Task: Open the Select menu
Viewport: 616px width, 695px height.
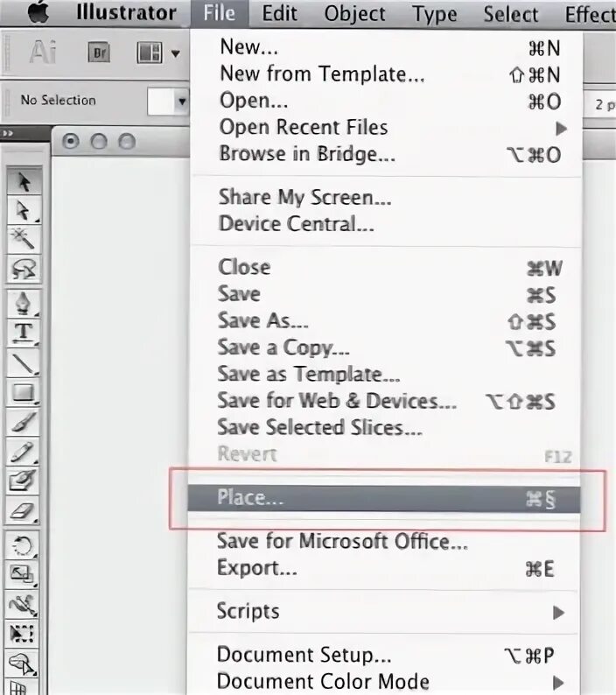Action: tap(511, 14)
